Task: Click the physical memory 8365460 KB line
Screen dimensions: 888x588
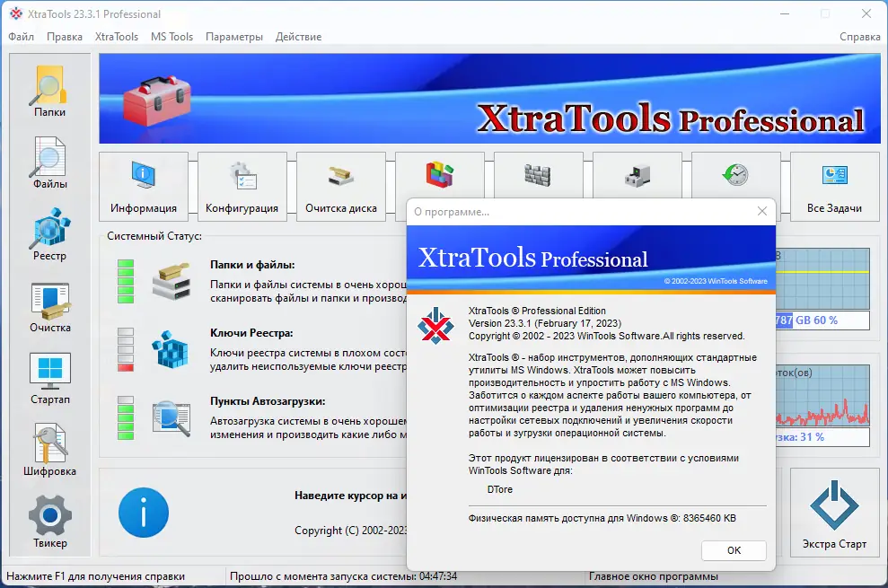Action: coord(602,518)
